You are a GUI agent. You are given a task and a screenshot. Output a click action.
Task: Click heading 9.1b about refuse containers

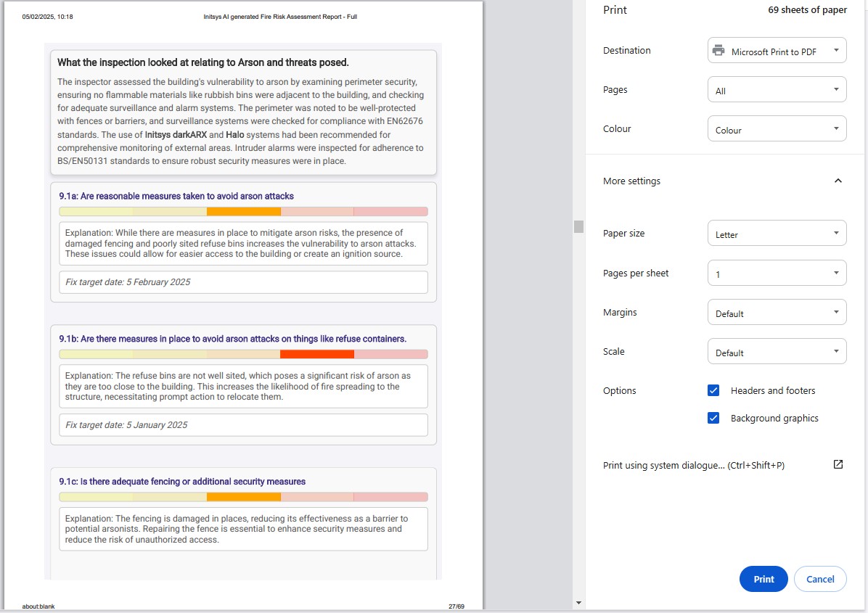coord(232,339)
